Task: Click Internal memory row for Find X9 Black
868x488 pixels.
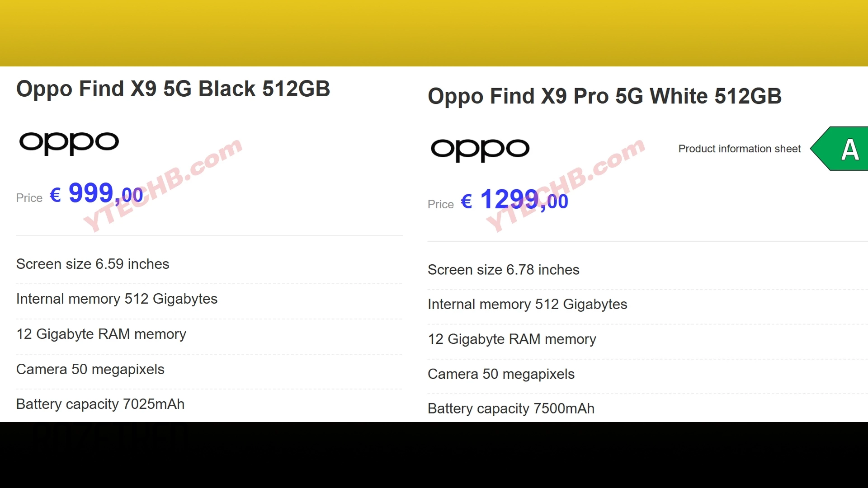Action: click(117, 299)
